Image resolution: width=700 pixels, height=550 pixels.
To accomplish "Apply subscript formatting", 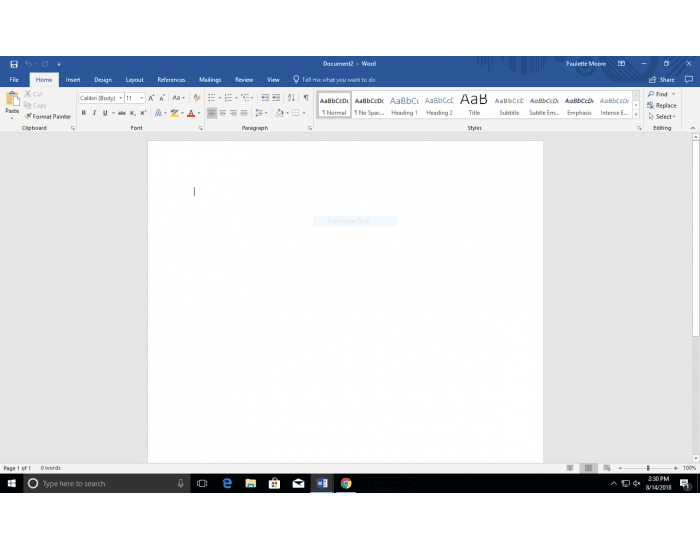I will [x=132, y=113].
